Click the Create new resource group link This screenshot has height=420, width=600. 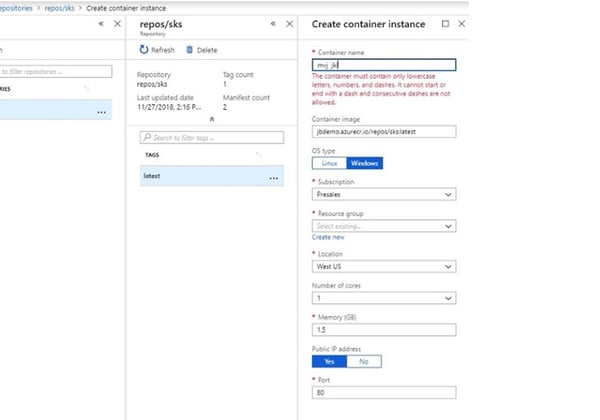(328, 237)
